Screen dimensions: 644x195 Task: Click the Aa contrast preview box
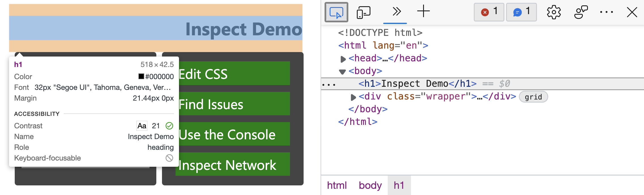(x=142, y=126)
